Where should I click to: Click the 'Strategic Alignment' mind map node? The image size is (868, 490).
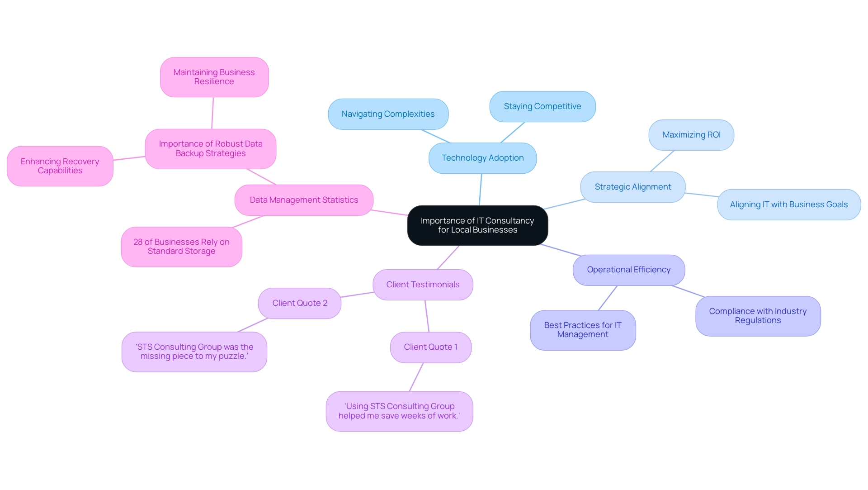[x=632, y=187]
